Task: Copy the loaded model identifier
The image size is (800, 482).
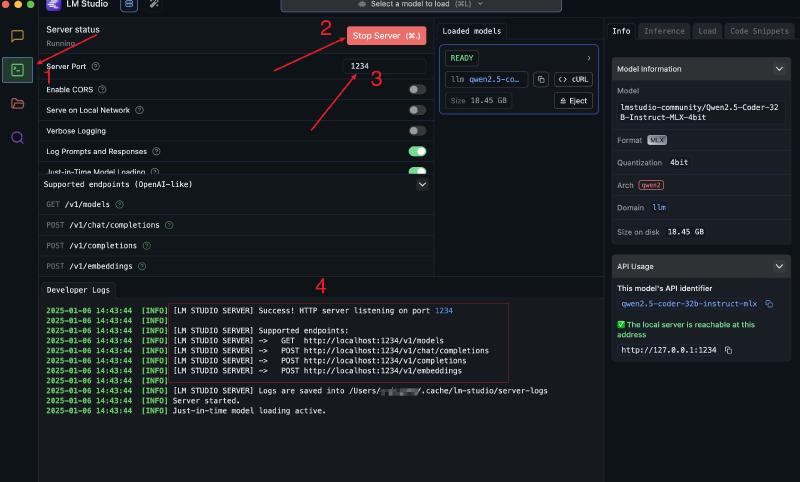Action: click(x=541, y=80)
